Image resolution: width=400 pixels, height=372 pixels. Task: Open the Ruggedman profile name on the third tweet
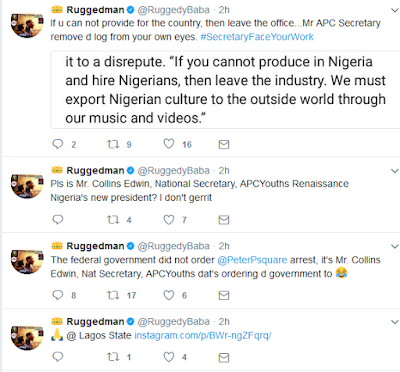tap(95, 246)
